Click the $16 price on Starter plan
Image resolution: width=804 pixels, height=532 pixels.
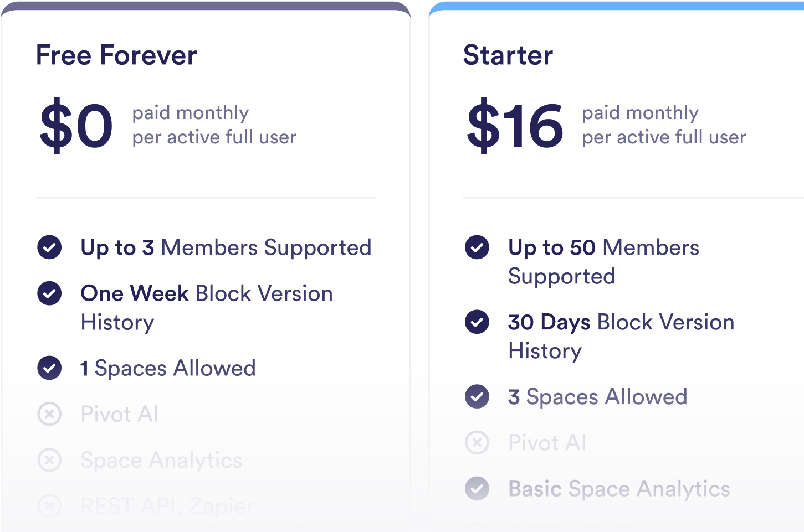pyautogui.click(x=515, y=125)
